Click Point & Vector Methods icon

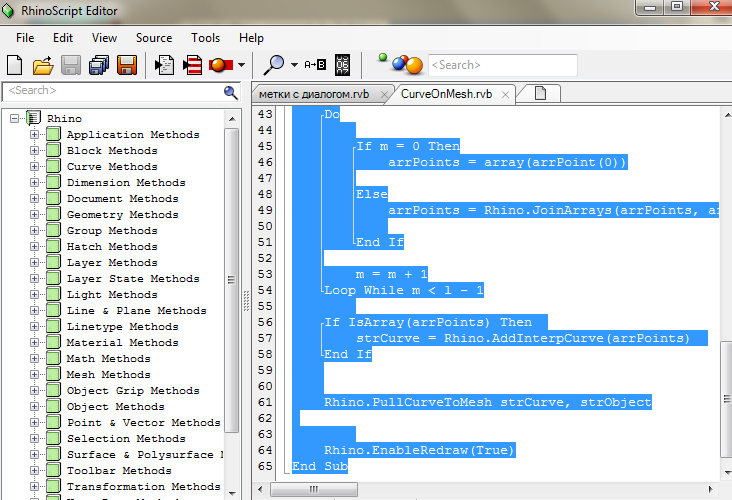coord(53,423)
